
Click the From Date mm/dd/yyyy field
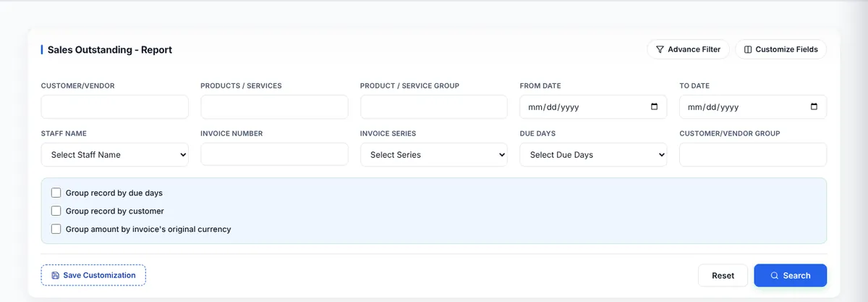(x=593, y=106)
